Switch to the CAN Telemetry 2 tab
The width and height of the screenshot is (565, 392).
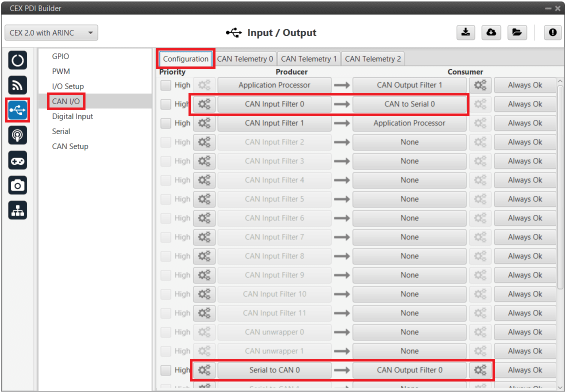coord(372,59)
